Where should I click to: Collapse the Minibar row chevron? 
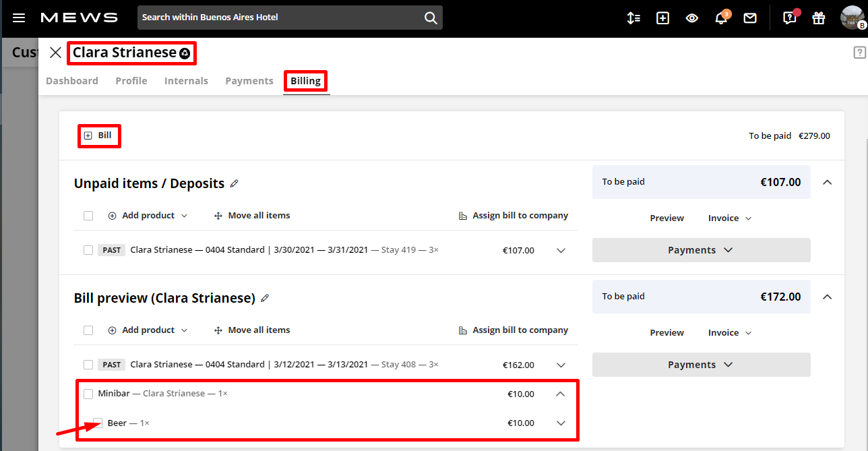[x=561, y=394]
